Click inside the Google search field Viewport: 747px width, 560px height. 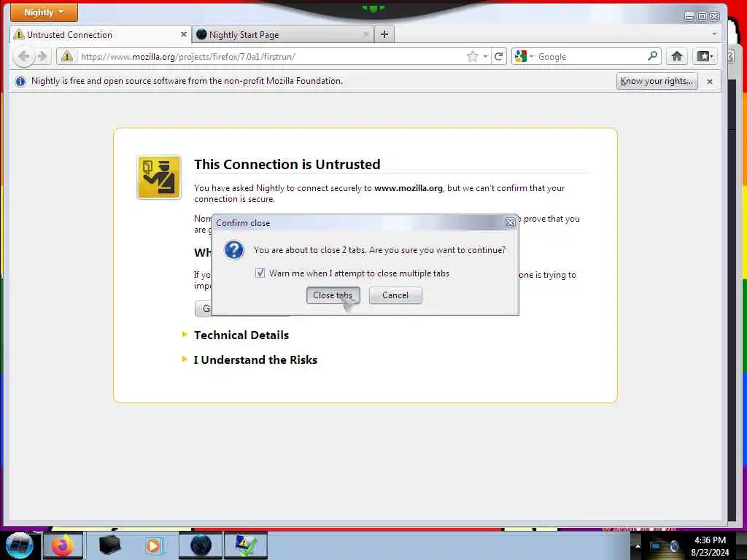click(589, 57)
